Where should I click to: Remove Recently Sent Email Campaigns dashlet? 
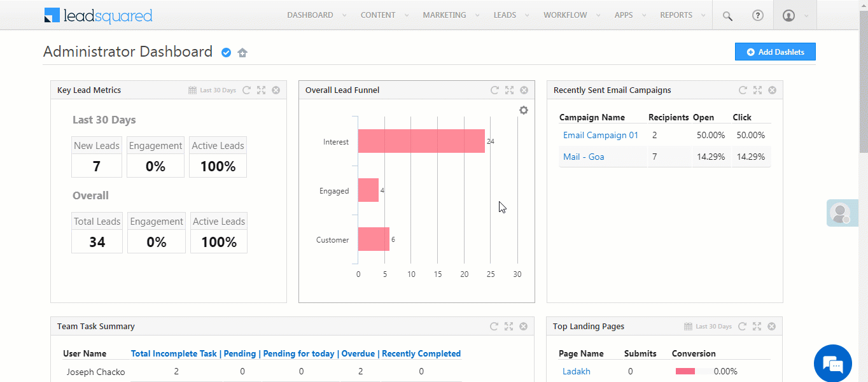pos(772,90)
